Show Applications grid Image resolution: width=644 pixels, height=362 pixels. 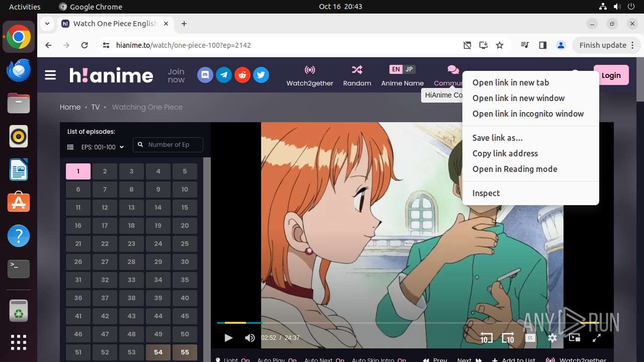(19, 342)
